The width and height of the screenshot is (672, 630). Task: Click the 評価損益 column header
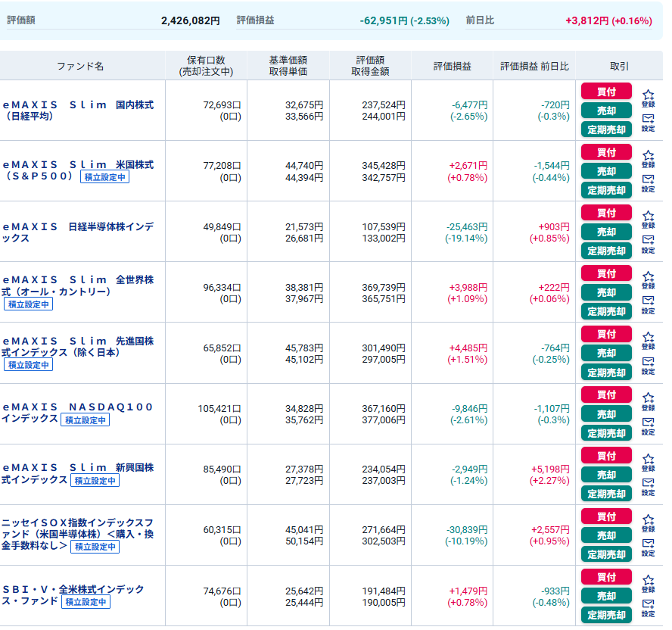click(452, 66)
